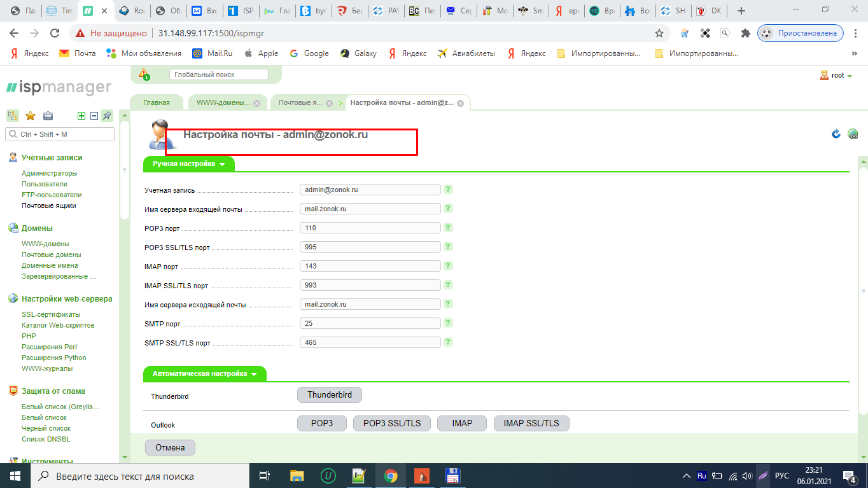
Task: Close the Почтовые я... tab
Action: tap(330, 103)
